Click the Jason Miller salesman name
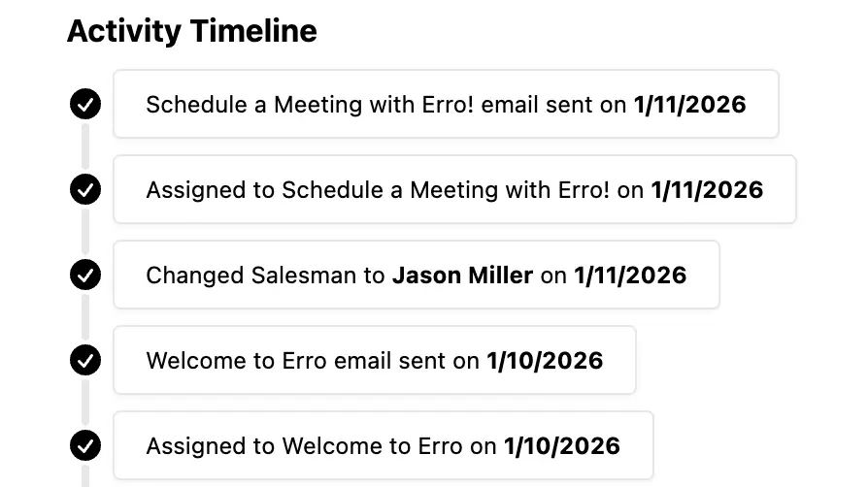 click(462, 275)
